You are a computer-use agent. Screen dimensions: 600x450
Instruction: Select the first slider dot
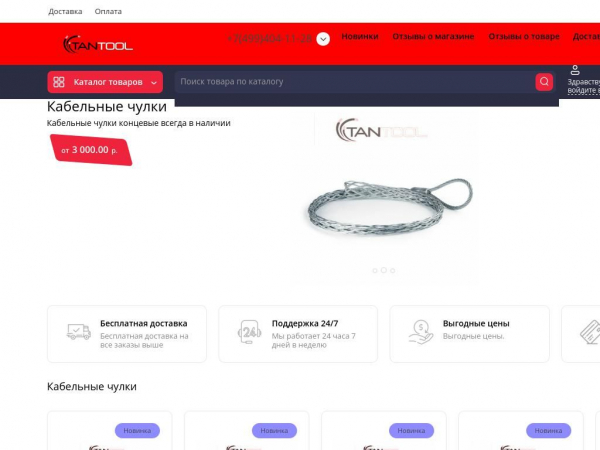coord(375,271)
